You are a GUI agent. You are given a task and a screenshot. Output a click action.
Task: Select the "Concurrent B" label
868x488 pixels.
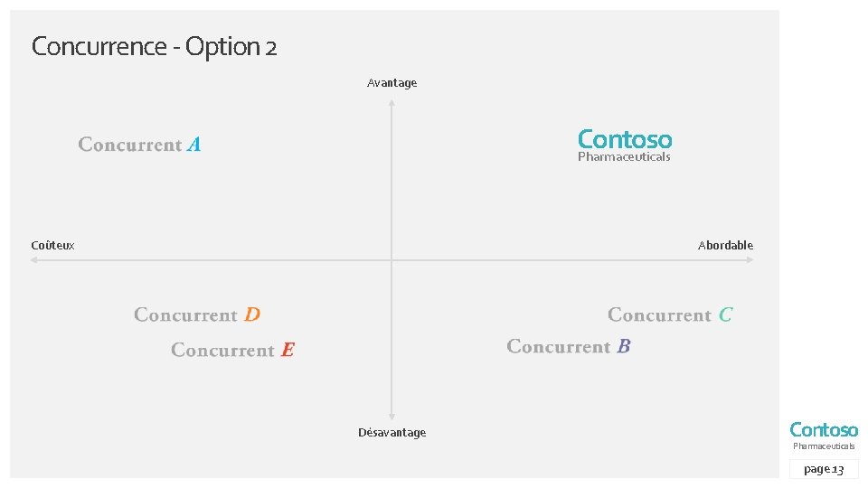[x=569, y=347]
